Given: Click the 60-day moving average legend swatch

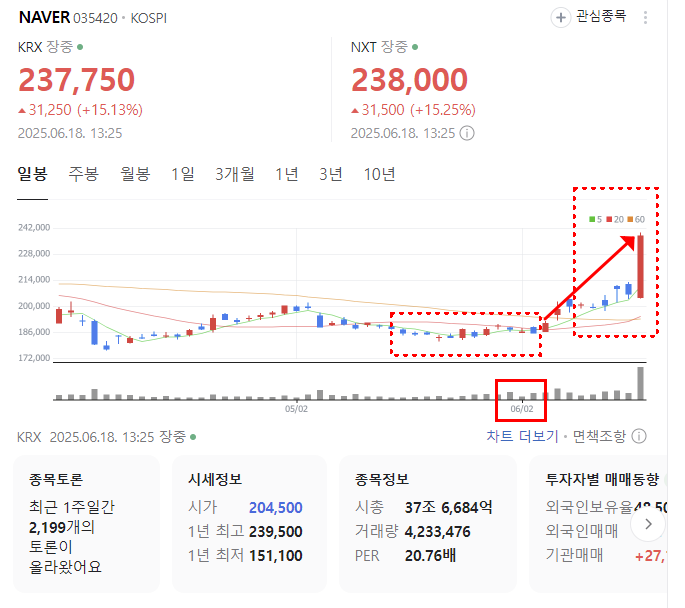Looking at the screenshot, I should 630,219.
